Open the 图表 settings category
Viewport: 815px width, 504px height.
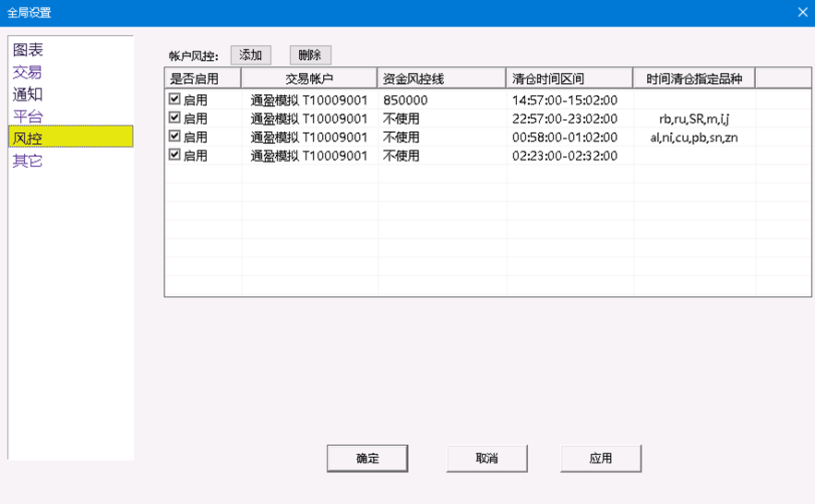point(28,50)
